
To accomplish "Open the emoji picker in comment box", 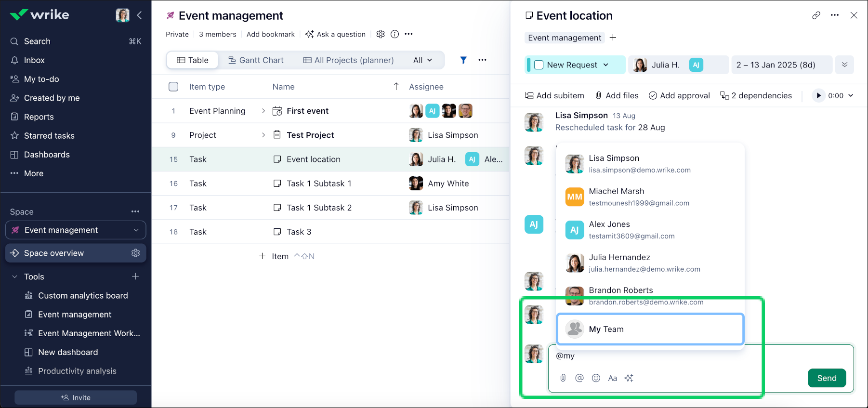I will (x=596, y=378).
